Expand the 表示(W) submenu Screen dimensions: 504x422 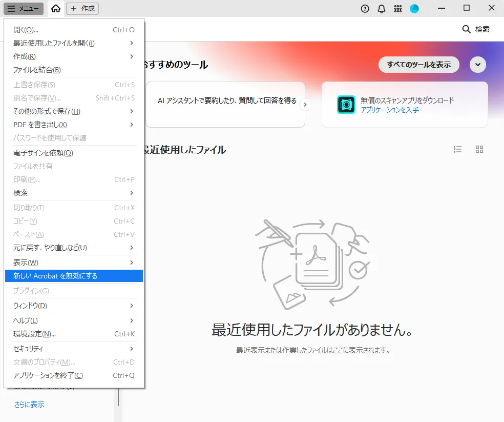click(x=74, y=263)
